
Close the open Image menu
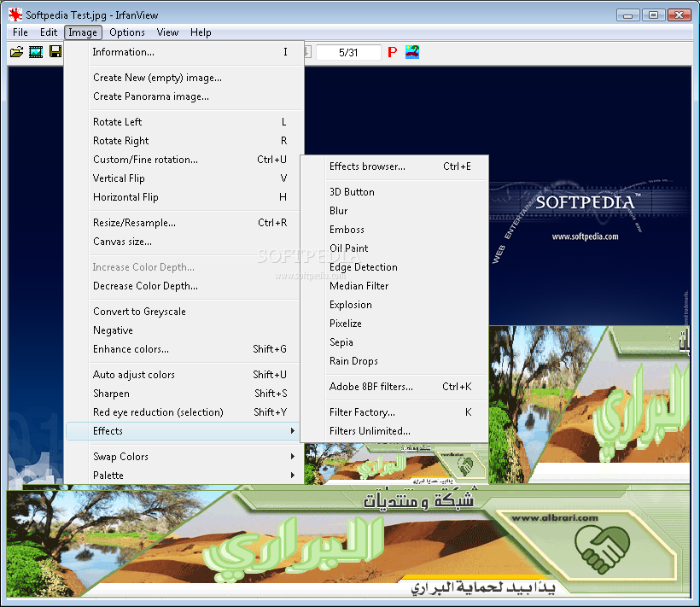(x=83, y=32)
